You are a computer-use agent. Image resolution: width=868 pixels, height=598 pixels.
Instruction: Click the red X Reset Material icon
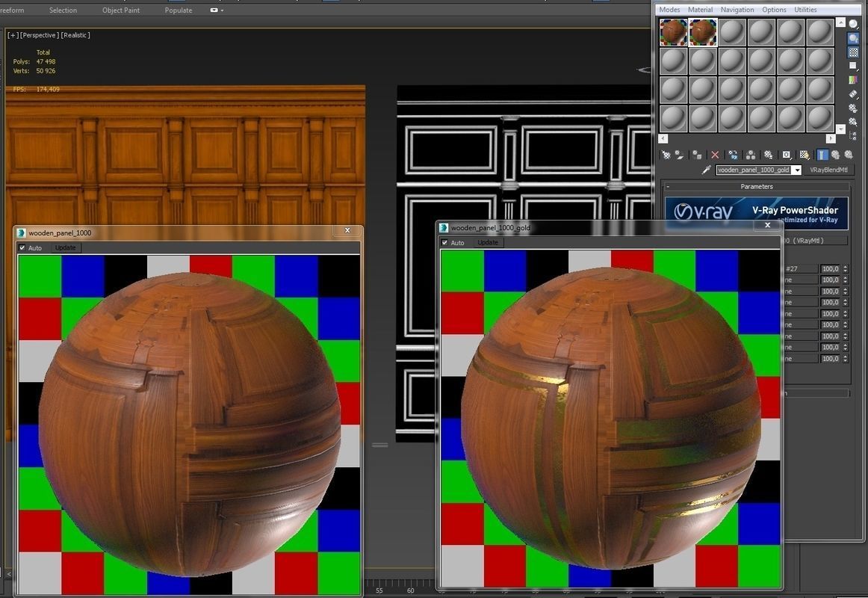coord(715,155)
